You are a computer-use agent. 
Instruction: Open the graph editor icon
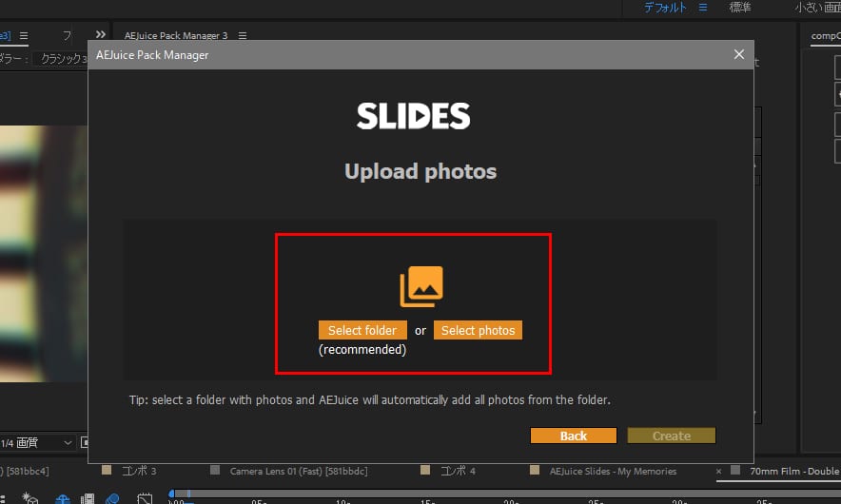[x=145, y=499]
